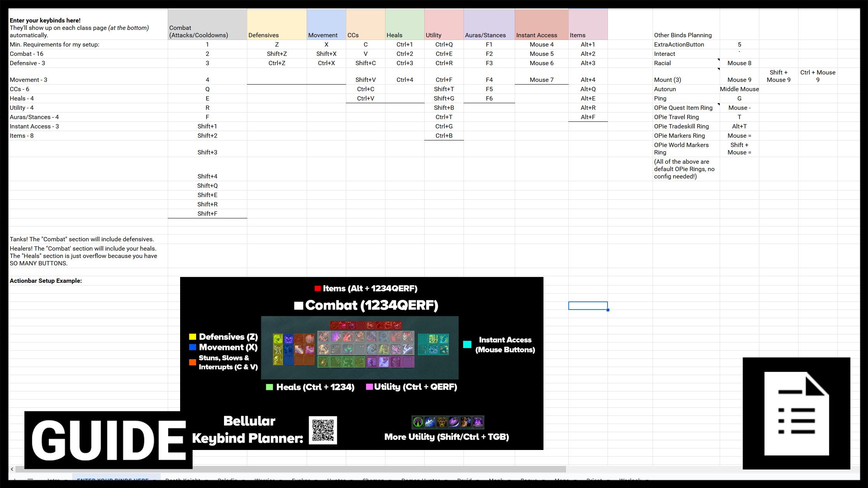Viewport: 868px width, 488px height.
Task: Click the QR code in the keybind planner
Action: click(x=323, y=430)
